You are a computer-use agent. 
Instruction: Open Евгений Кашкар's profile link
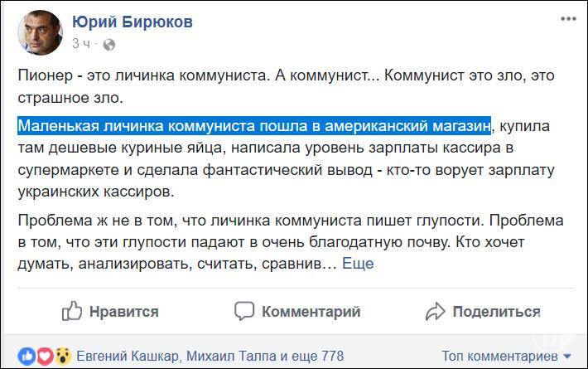tap(126, 356)
